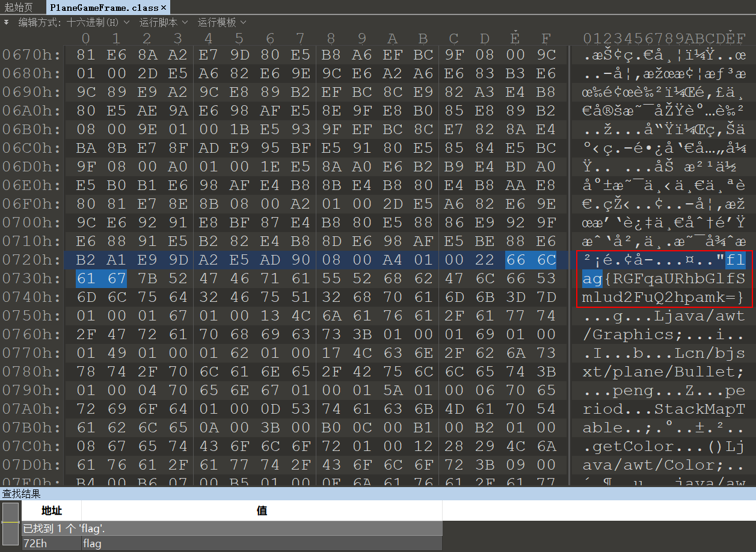Close the PlaneGameFrame.class tab
The image size is (756, 552).
(164, 8)
